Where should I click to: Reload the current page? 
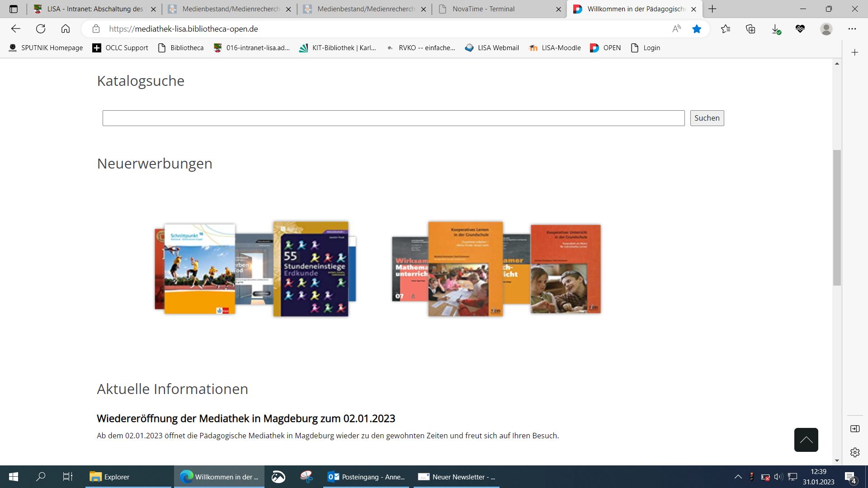(x=41, y=29)
